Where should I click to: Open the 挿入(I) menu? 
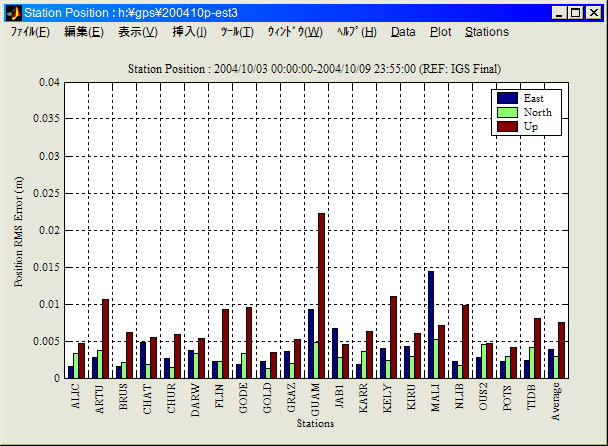coord(190,32)
